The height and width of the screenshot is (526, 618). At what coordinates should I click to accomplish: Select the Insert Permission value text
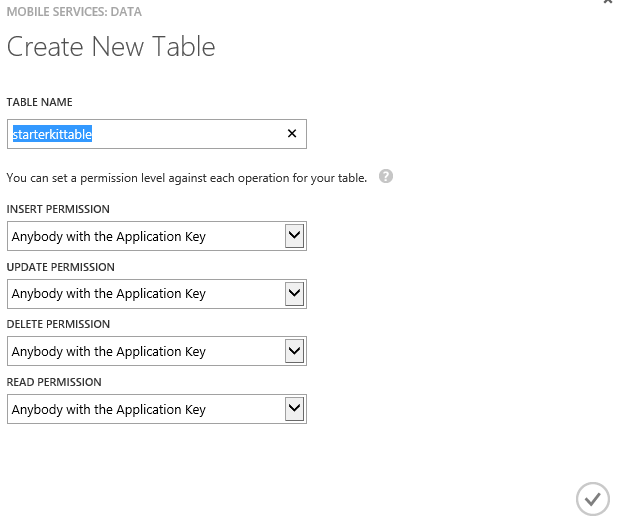(109, 237)
